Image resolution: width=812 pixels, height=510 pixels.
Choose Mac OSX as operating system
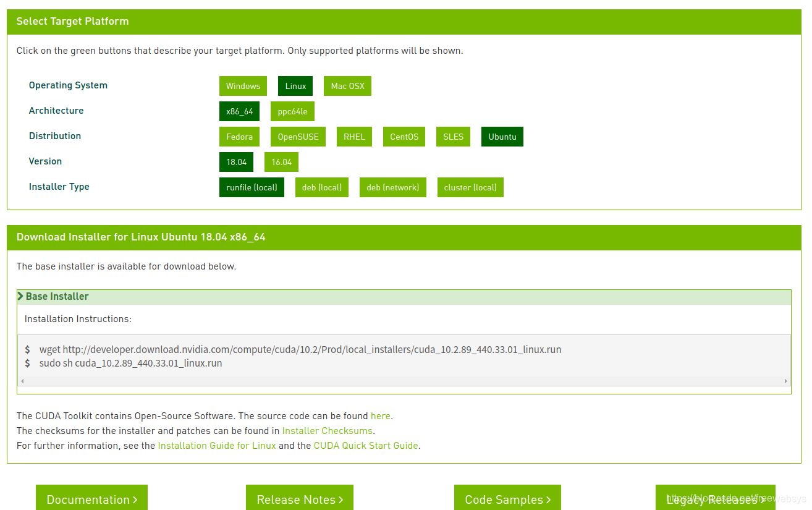click(x=347, y=86)
